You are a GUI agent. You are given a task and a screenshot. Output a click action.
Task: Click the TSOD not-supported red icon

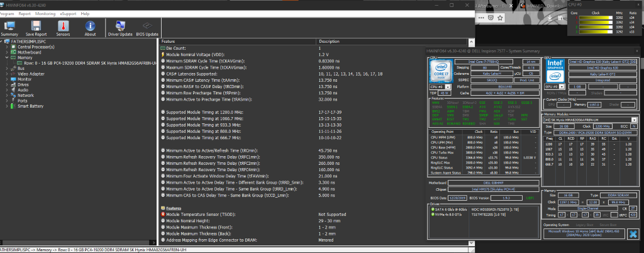point(163,215)
